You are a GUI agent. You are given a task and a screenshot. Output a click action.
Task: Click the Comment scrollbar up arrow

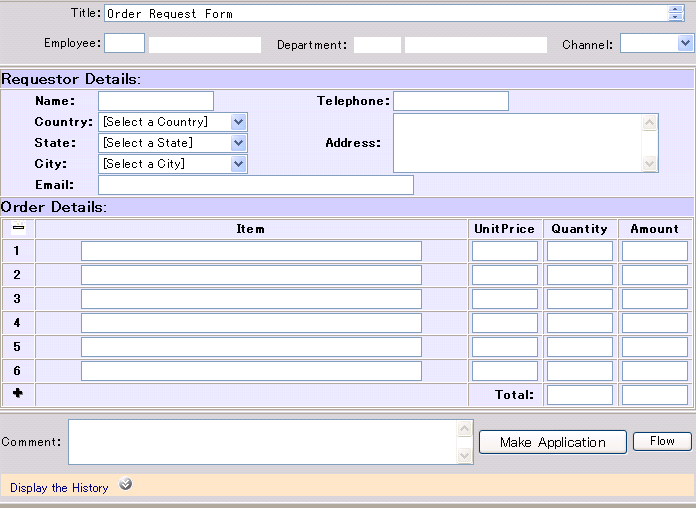tap(464, 429)
